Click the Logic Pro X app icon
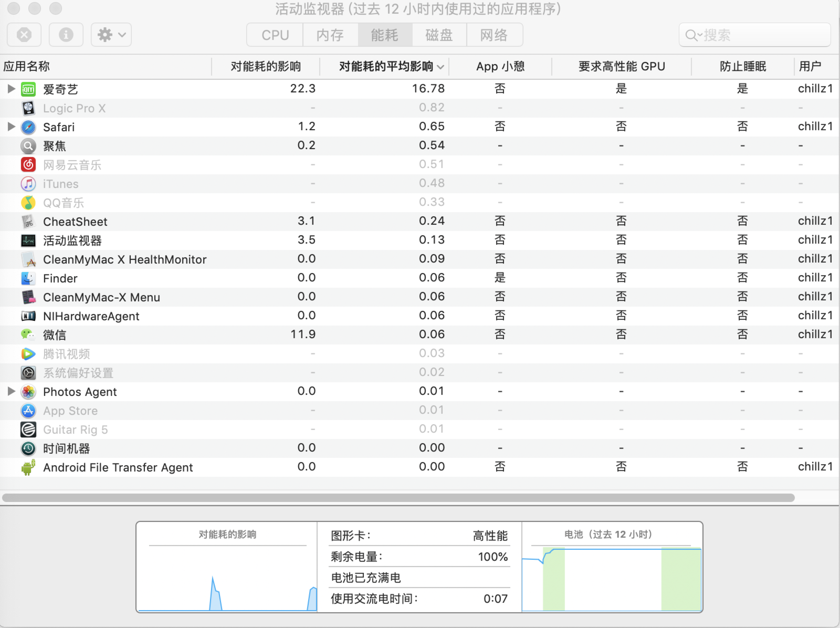Image resolution: width=840 pixels, height=628 pixels. (28, 108)
